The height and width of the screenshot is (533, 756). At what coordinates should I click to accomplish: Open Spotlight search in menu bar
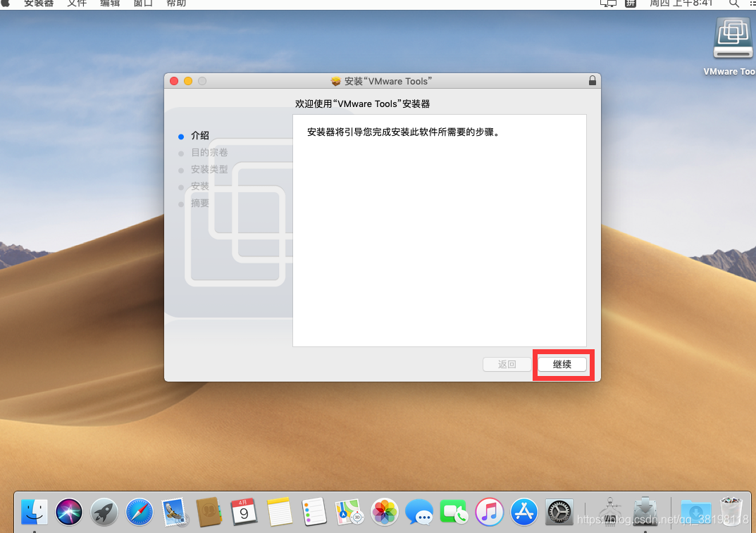pos(734,4)
